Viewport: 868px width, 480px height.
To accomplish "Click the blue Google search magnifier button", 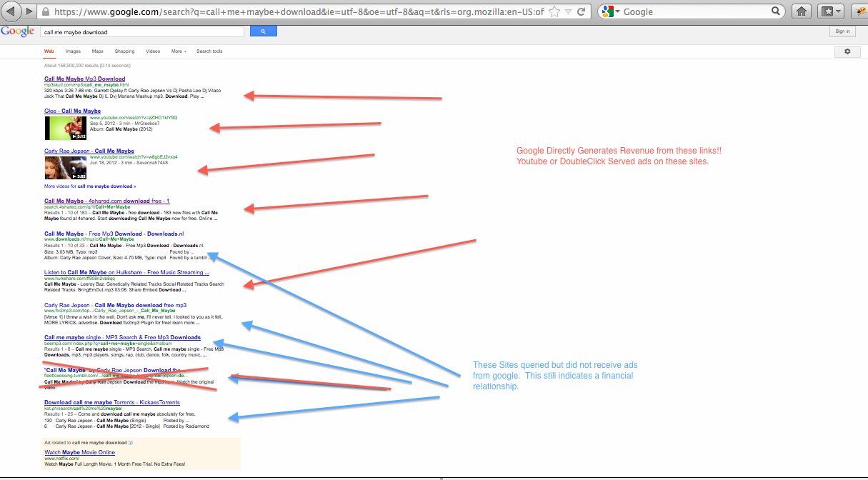I will [x=263, y=31].
